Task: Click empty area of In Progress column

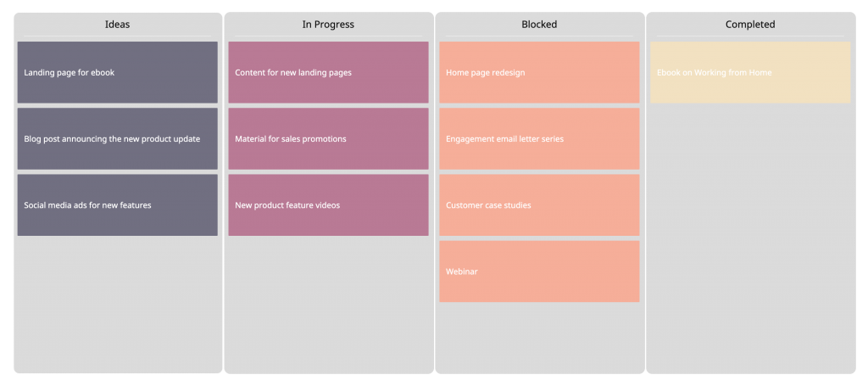Action: coord(328,305)
